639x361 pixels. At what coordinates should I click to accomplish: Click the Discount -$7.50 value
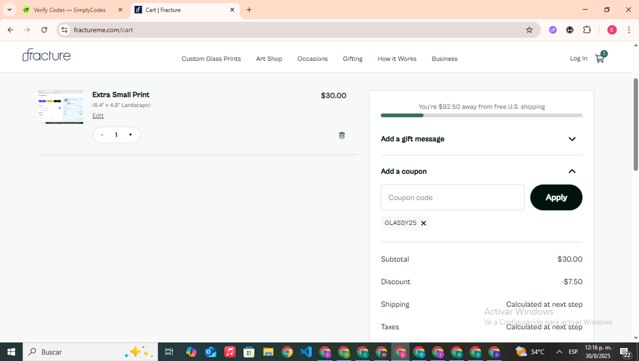pos(572,282)
